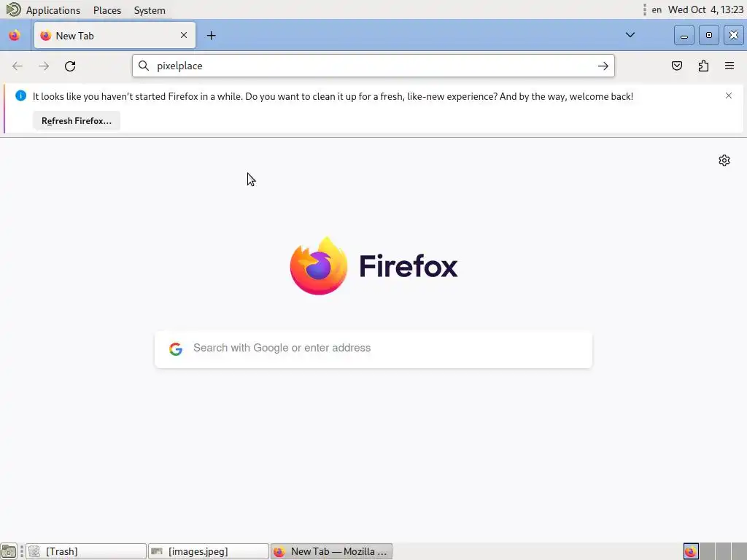Expand the list all tabs chevron
747x560 pixels.
(x=630, y=35)
